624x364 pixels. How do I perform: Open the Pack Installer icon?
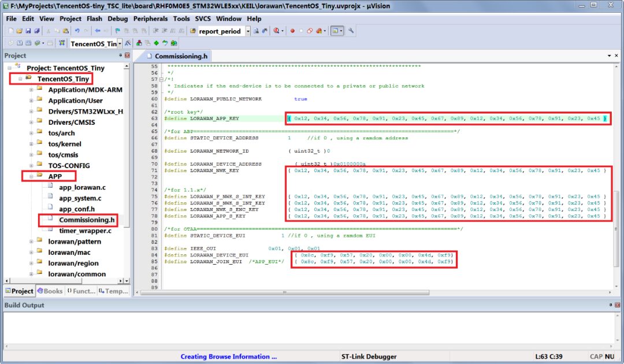pos(173,43)
